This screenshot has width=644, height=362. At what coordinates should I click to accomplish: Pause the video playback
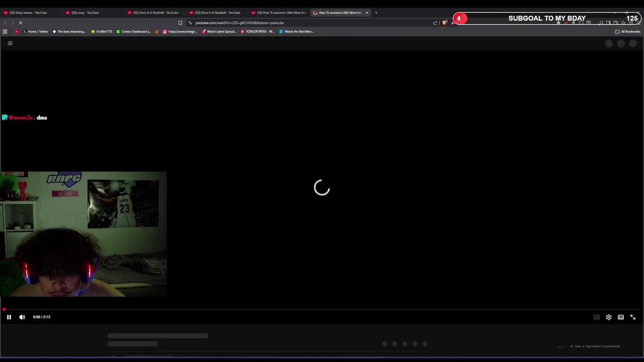(x=9, y=317)
